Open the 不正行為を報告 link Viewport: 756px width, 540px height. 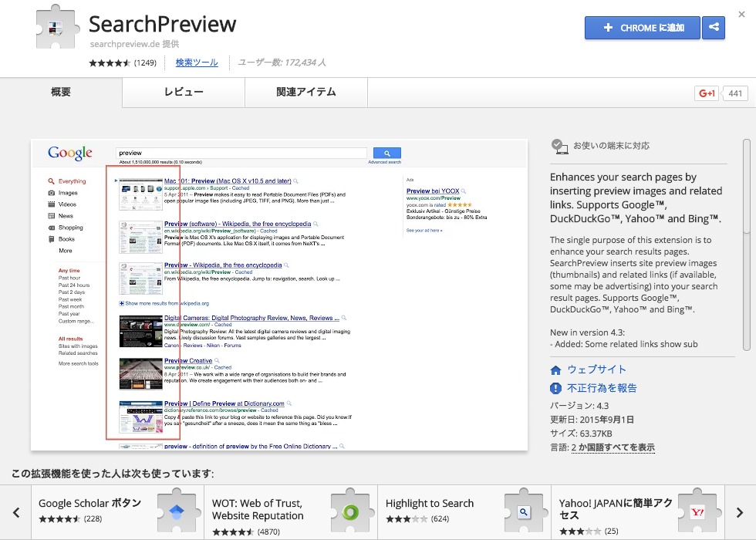coord(602,387)
